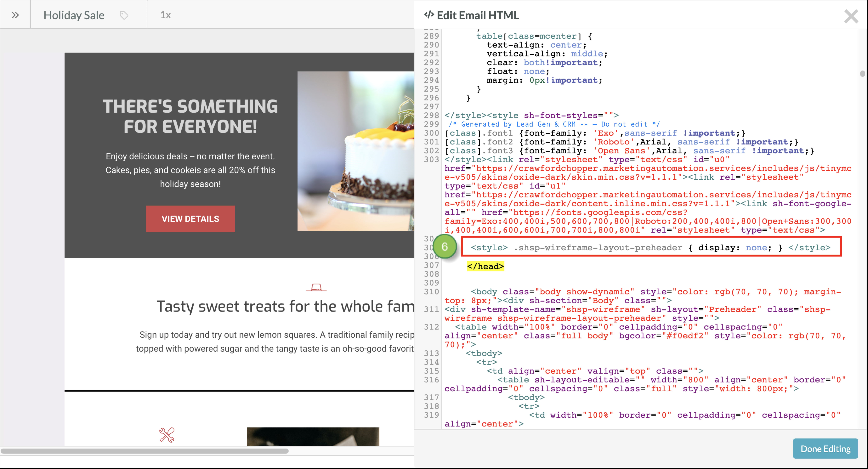Click the body class="body show-dynamic" line
The height and width of the screenshot is (469, 868).
point(643,296)
